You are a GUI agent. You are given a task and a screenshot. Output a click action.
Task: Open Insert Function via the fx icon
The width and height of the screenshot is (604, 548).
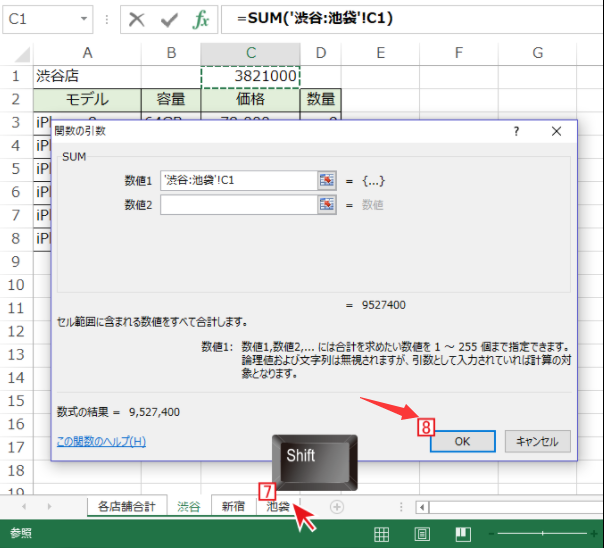point(201,19)
